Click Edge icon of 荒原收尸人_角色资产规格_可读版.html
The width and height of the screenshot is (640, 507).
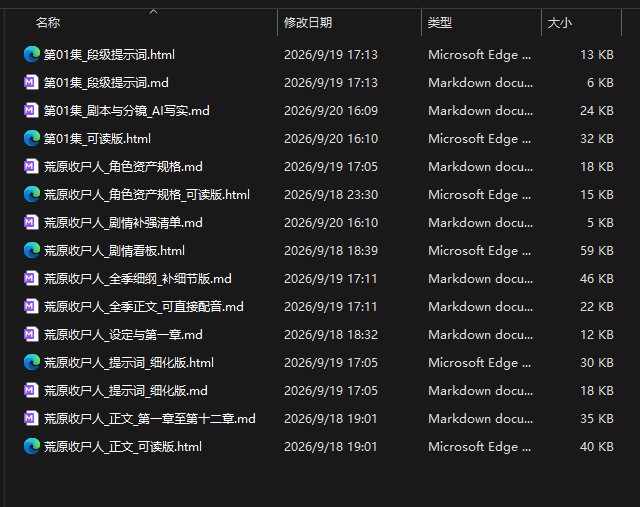31,194
